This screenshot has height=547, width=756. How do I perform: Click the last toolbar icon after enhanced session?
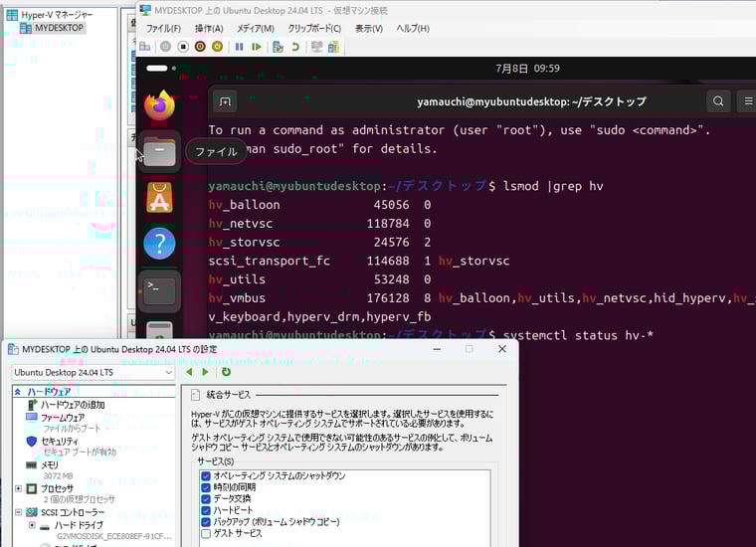[x=333, y=47]
